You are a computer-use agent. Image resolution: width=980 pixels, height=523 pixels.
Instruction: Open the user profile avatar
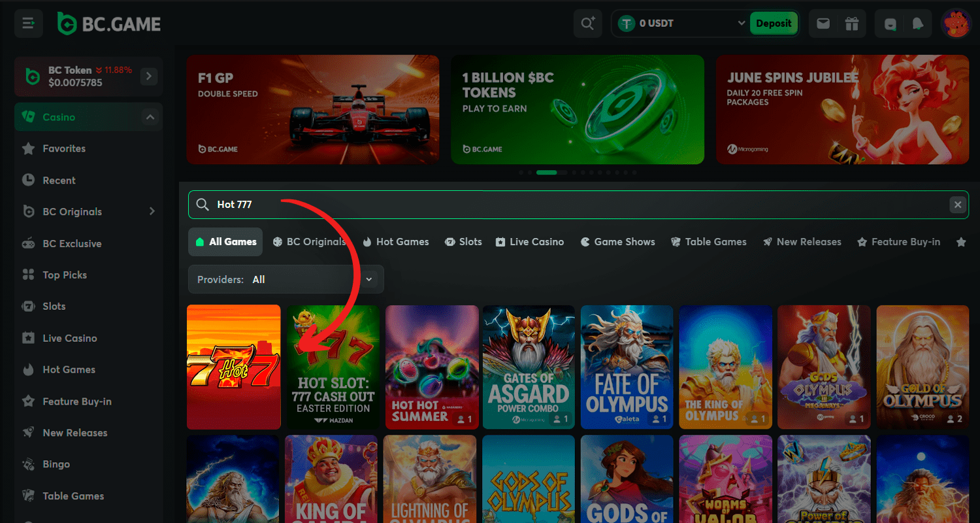pyautogui.click(x=956, y=24)
